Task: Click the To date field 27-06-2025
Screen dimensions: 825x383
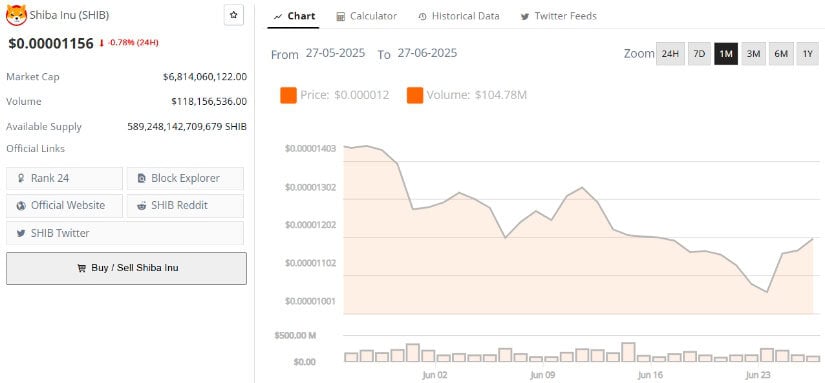Action: [x=427, y=53]
